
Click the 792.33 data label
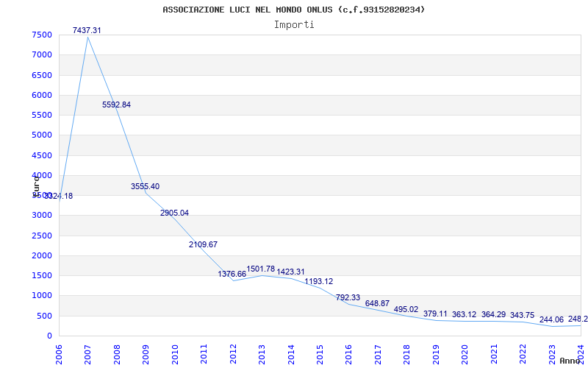348,297
